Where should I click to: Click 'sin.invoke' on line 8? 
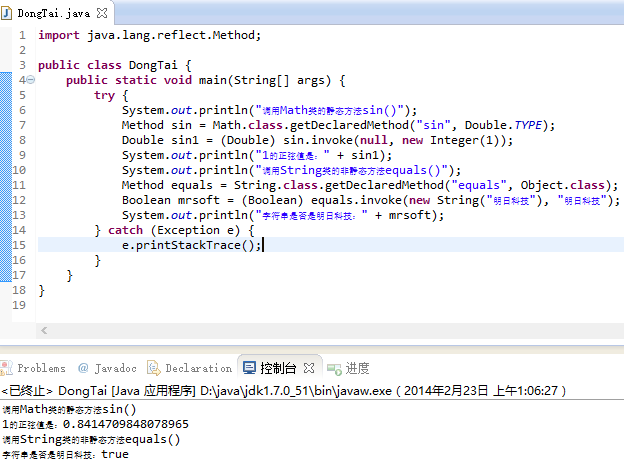[x=318, y=140]
